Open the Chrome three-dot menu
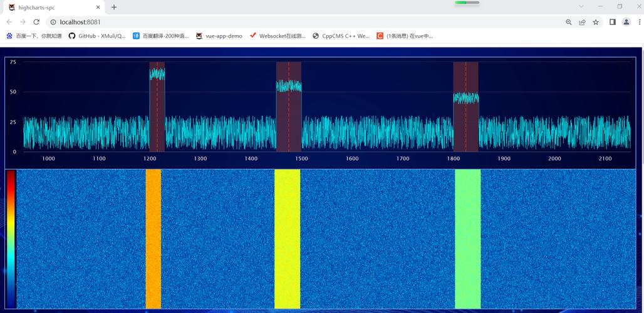Screen dimensions: 644x313 coord(638,22)
